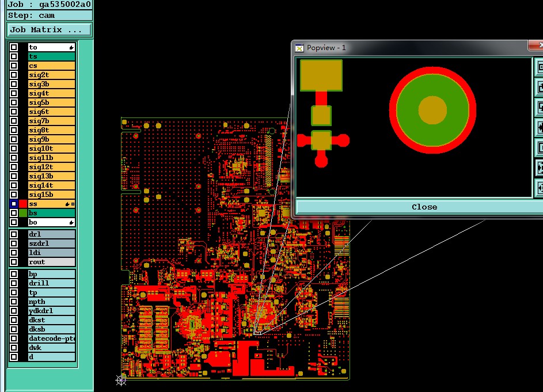Image resolution: width=543 pixels, height=392 pixels.
Task: Toggle display checkbox for 'ts' layer
Action: 13,56
